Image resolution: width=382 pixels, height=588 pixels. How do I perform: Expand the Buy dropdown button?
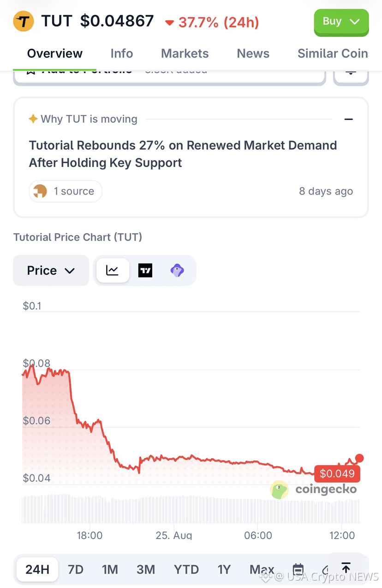pos(341,22)
